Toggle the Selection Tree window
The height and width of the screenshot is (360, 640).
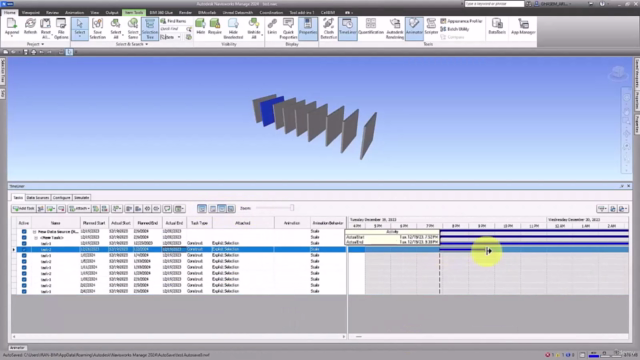(150, 29)
